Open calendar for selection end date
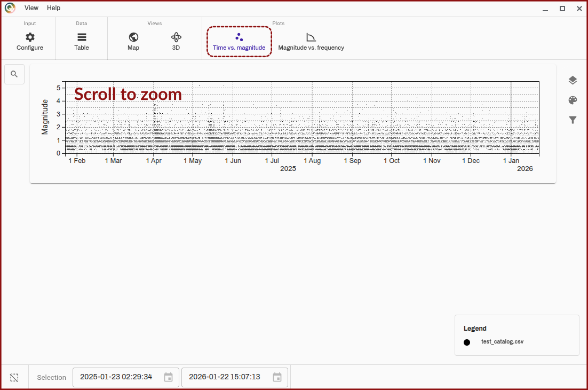 click(x=277, y=377)
